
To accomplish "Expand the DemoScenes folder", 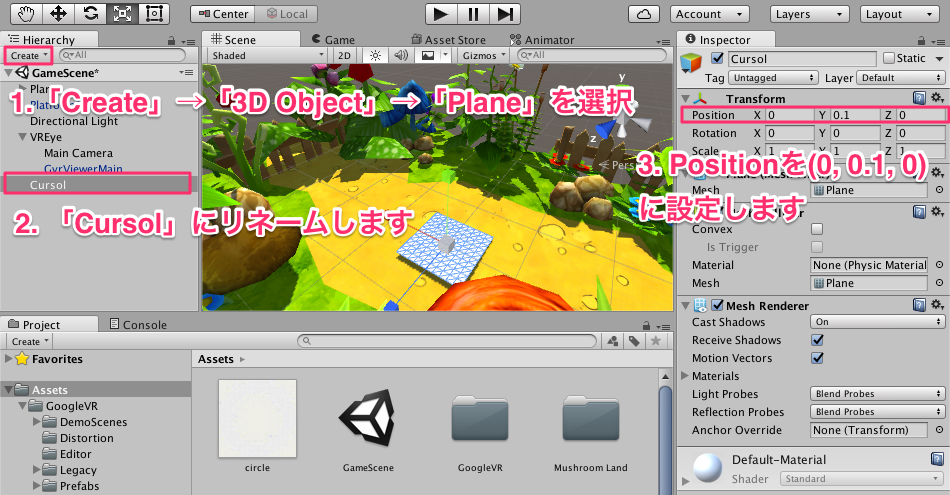I will [x=36, y=421].
